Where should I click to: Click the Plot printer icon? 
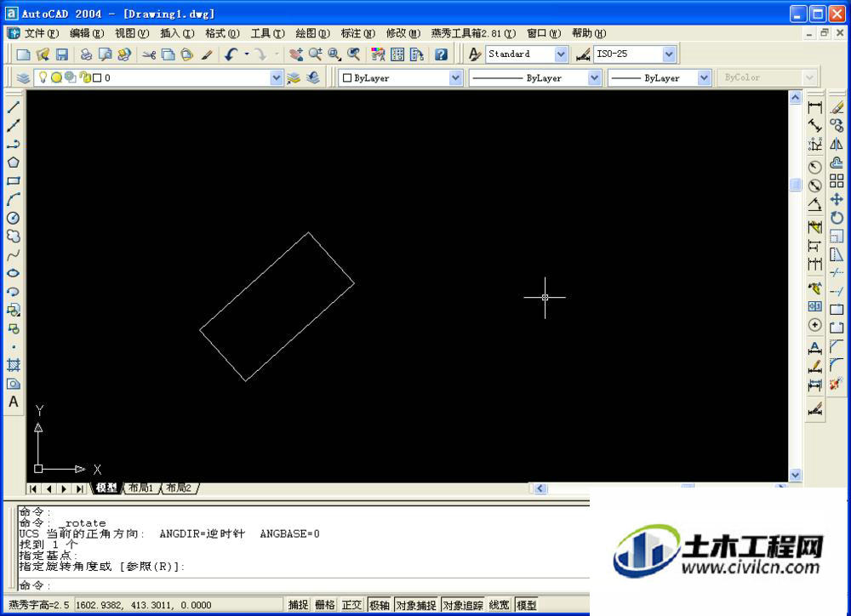pyautogui.click(x=86, y=54)
